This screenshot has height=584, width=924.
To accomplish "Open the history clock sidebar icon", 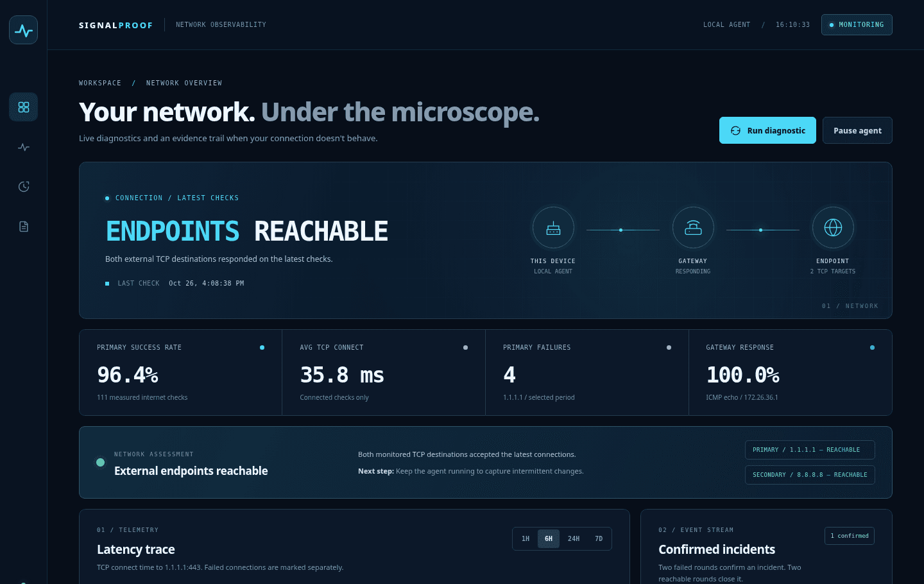I will pyautogui.click(x=24, y=187).
